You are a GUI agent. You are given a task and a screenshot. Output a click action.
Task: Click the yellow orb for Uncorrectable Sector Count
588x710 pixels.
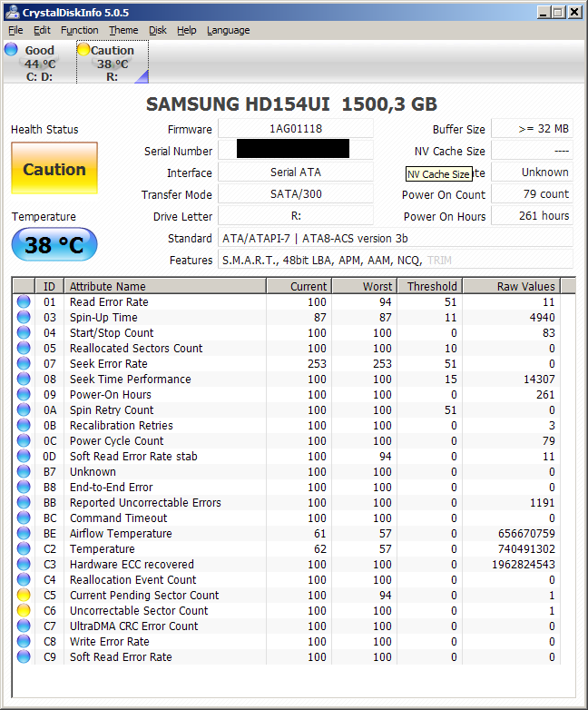point(24,610)
